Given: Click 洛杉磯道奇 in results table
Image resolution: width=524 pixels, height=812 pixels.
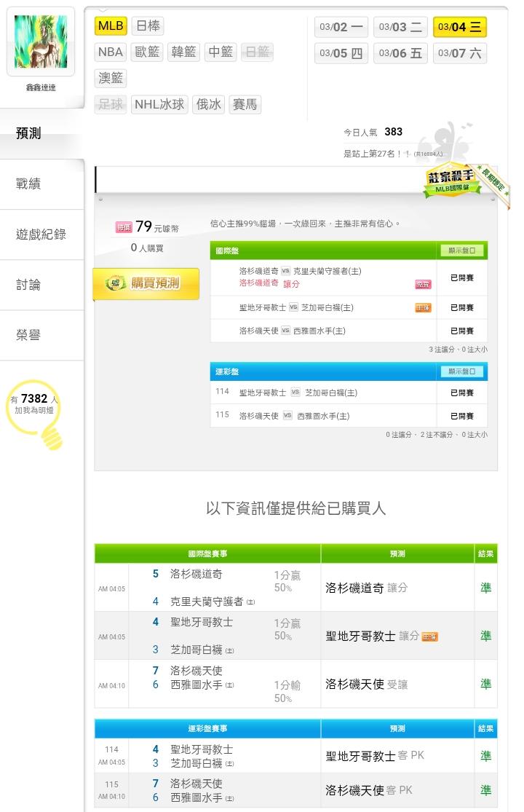Looking at the screenshot, I should pos(196,574).
